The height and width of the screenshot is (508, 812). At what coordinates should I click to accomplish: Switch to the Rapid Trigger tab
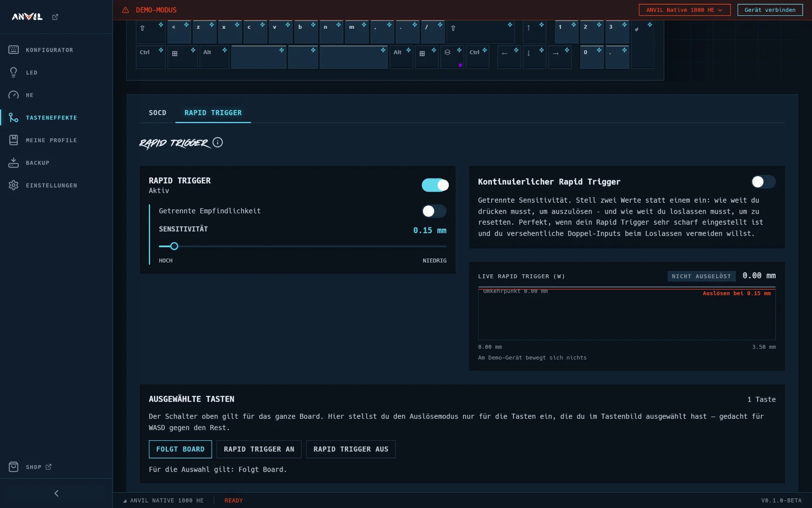pos(213,113)
